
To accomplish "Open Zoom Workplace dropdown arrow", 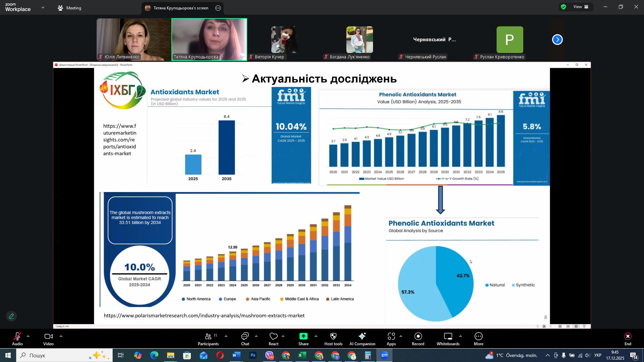I will point(43,7).
